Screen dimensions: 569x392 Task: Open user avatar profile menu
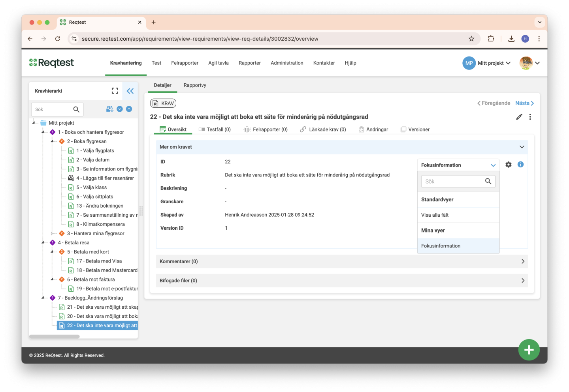(x=529, y=63)
